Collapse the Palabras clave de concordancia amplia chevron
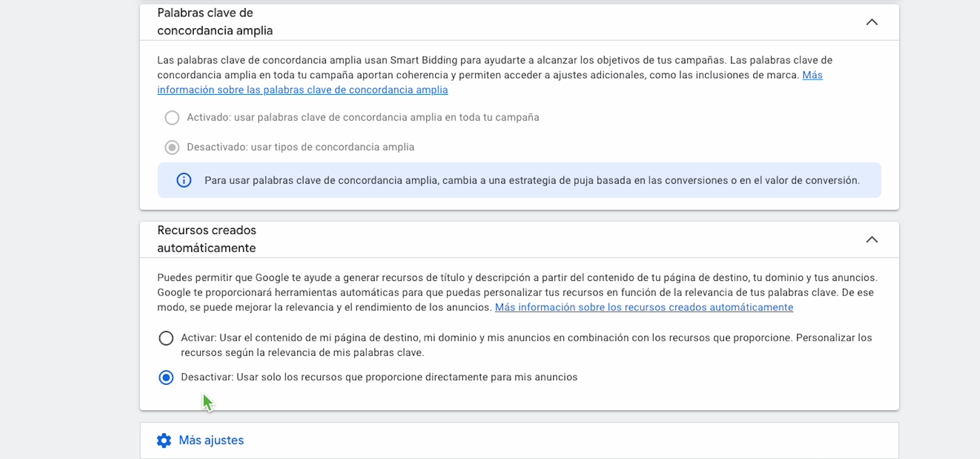Screen dimensions: 980x459 point(872,22)
